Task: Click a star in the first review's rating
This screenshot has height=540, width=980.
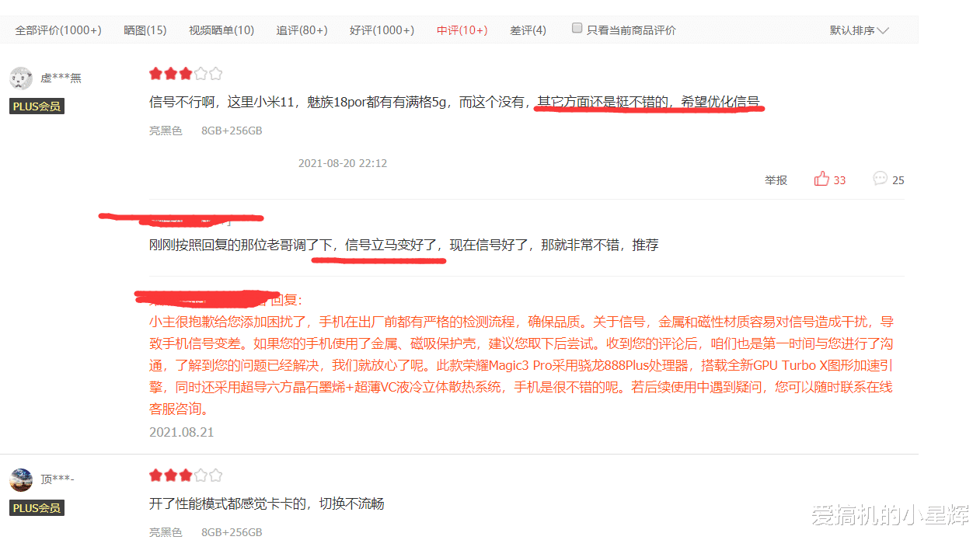Action: tap(171, 73)
